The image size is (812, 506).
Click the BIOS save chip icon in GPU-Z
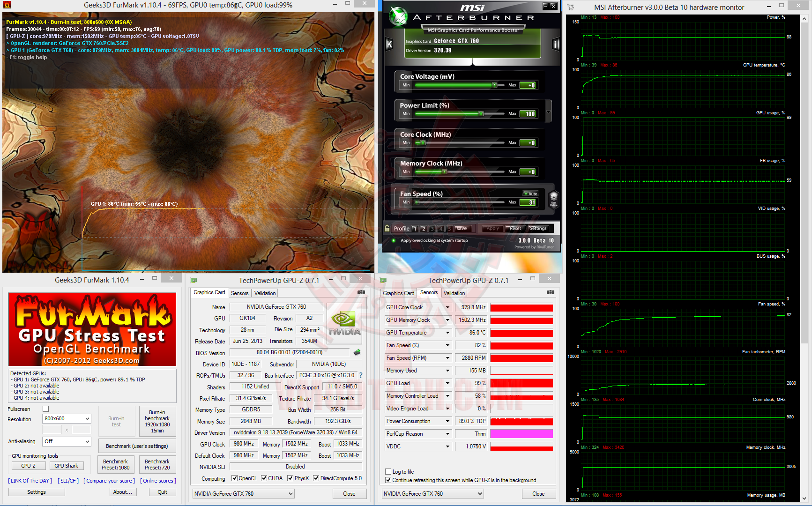point(357,352)
